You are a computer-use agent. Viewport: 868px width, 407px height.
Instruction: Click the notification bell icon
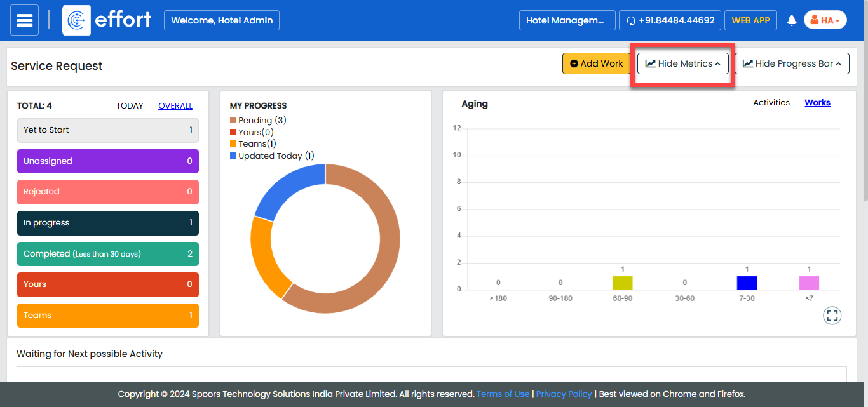click(791, 20)
